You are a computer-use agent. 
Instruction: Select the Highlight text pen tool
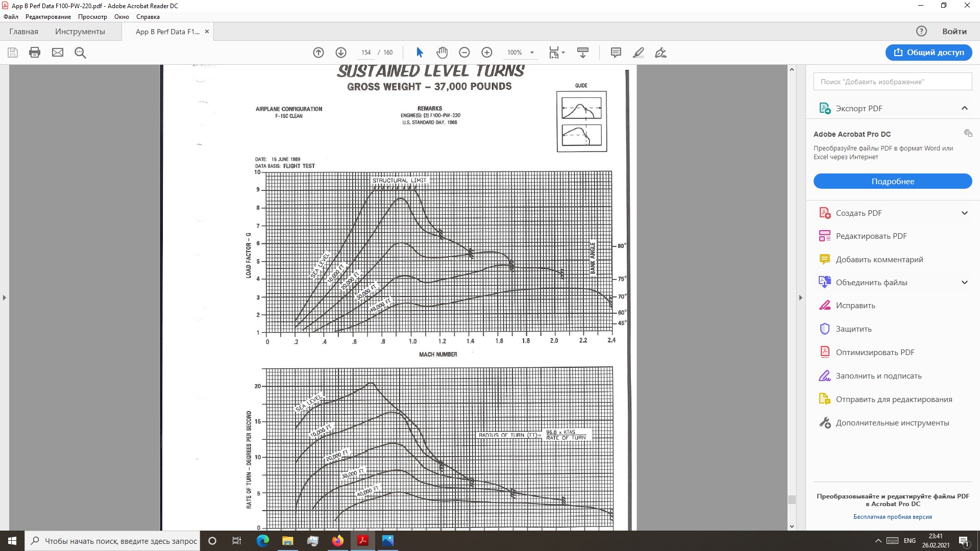(639, 53)
